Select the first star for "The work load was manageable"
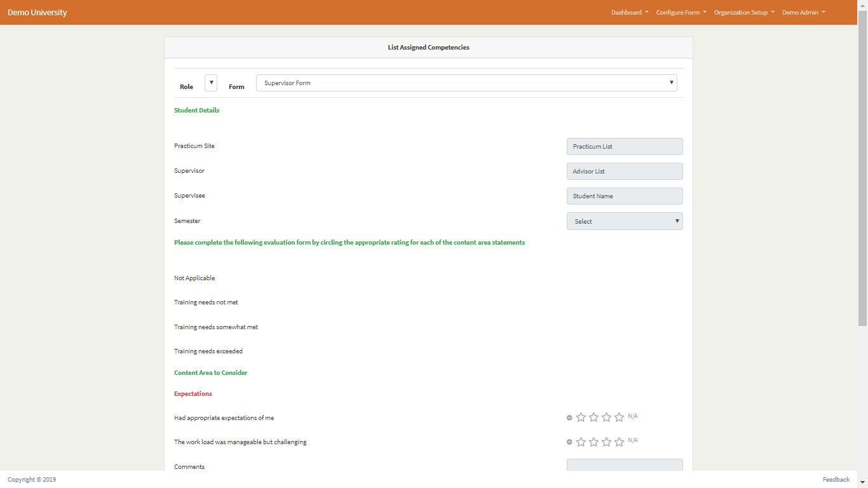Screen dimensions: 868x488 click(x=581, y=442)
